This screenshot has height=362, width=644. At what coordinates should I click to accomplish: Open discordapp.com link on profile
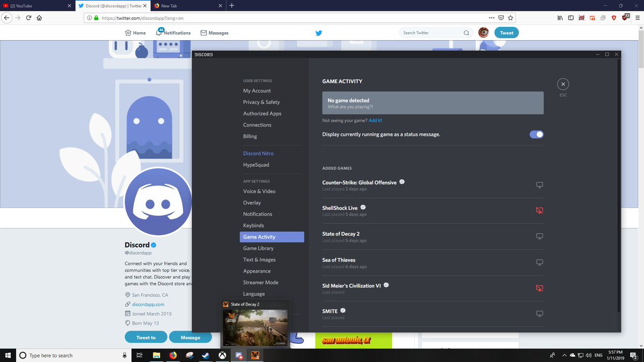148,304
